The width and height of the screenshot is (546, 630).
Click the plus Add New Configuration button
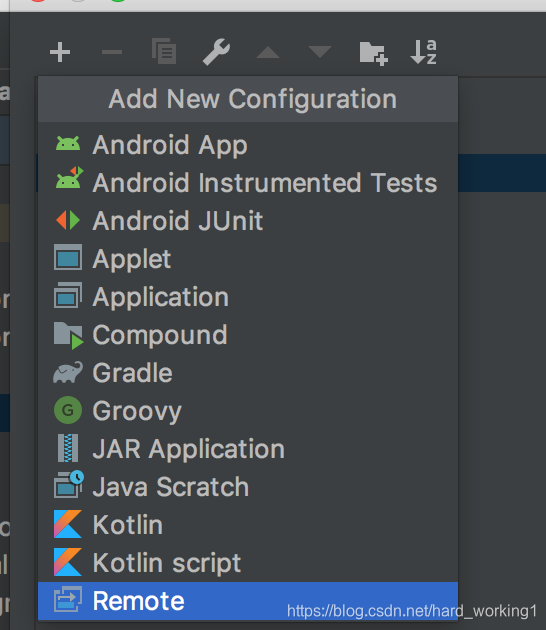tap(60, 52)
